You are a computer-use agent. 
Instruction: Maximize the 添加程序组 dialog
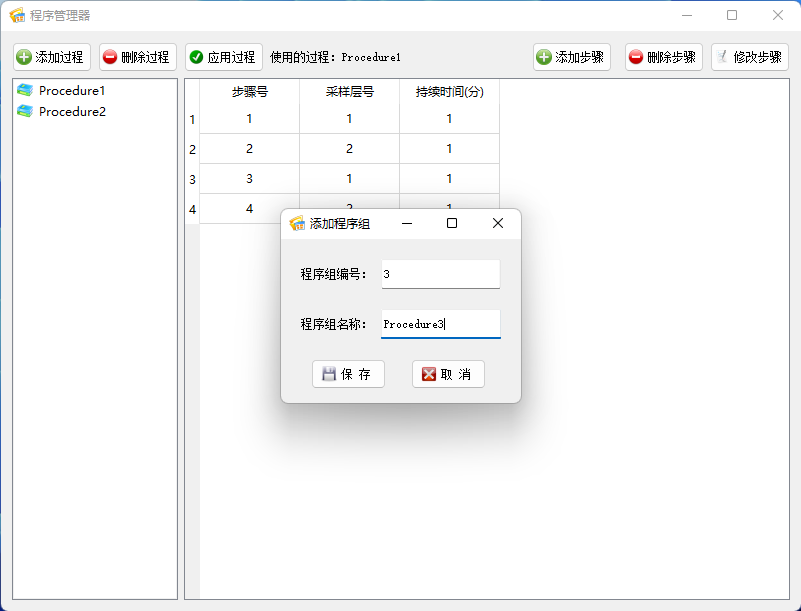[452, 223]
